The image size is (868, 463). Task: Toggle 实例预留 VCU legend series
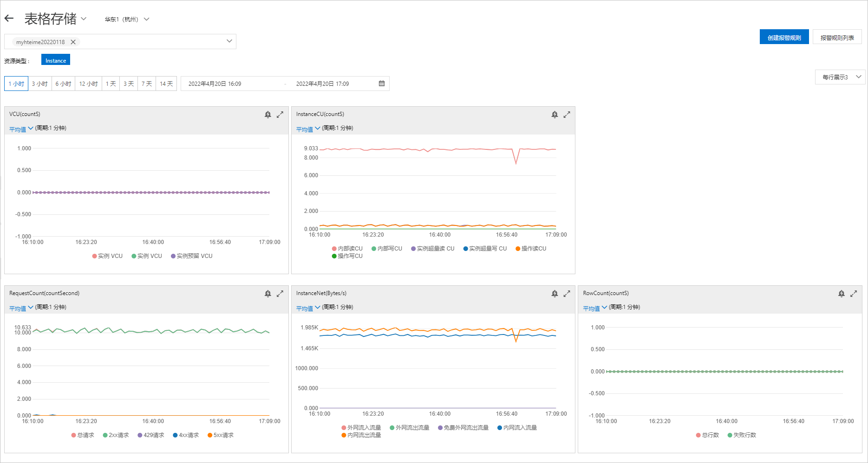point(192,256)
